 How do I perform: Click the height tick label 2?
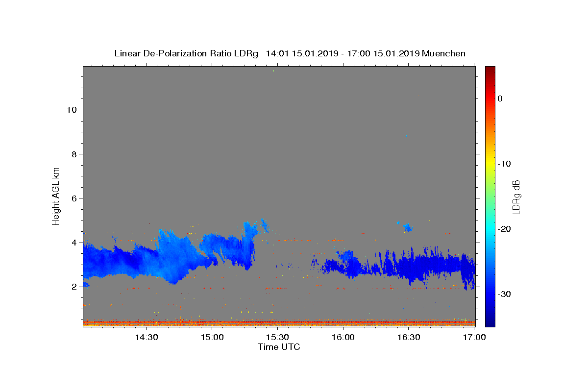coord(74,287)
